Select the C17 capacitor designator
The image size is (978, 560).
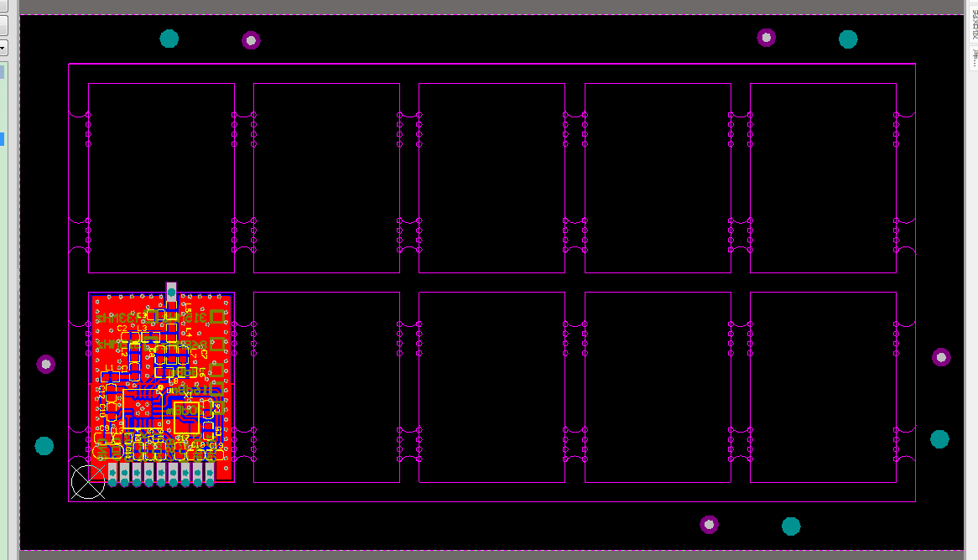(x=184, y=438)
